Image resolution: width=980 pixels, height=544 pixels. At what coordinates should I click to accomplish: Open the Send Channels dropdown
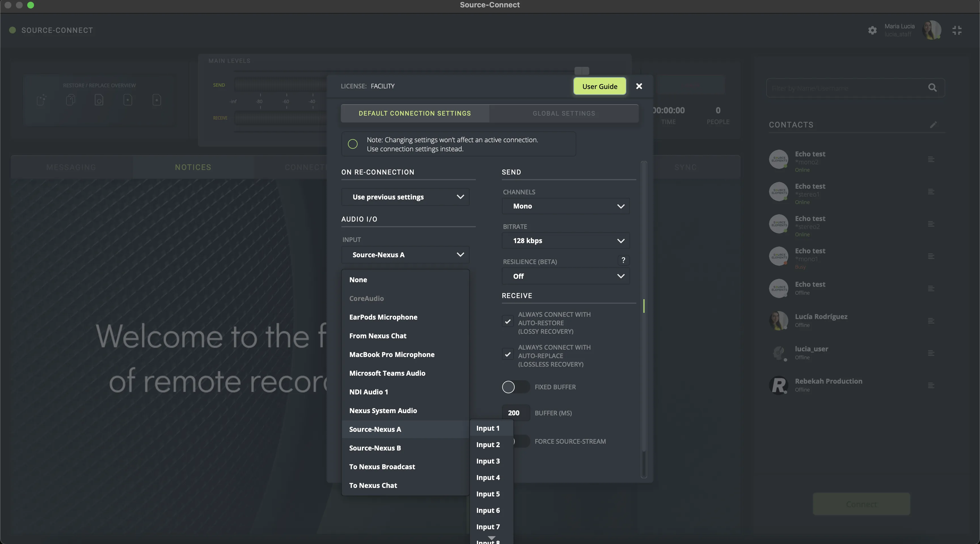pos(566,206)
